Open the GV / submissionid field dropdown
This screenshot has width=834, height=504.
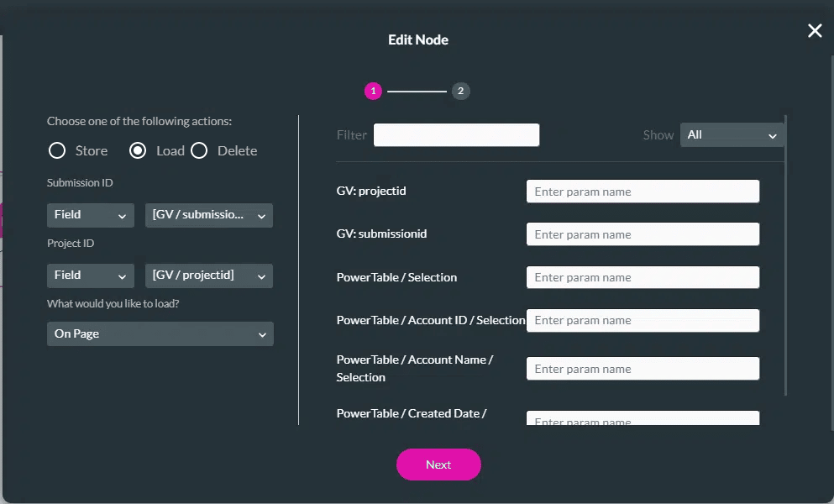[x=209, y=215]
